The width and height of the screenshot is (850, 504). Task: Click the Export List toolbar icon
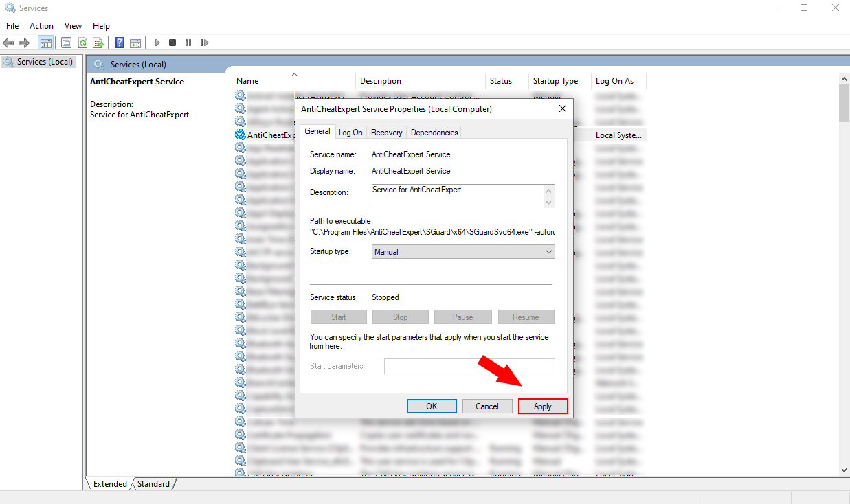point(98,43)
